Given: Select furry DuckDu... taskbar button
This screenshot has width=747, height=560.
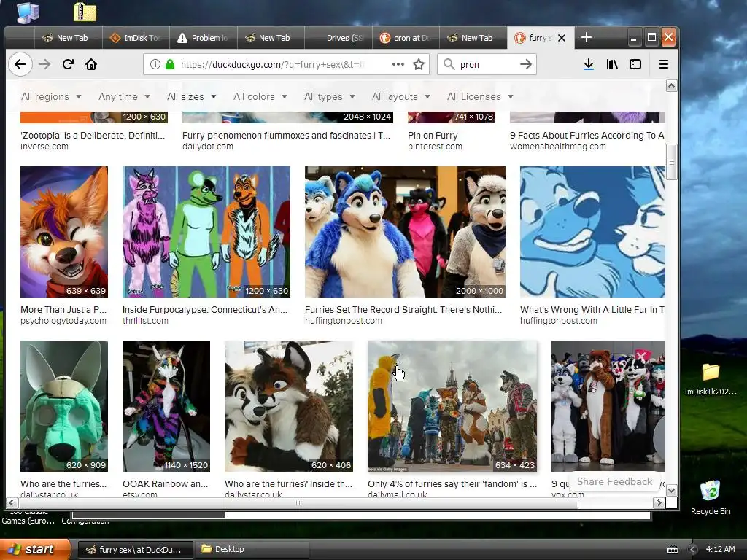Looking at the screenshot, I should coord(135,550).
